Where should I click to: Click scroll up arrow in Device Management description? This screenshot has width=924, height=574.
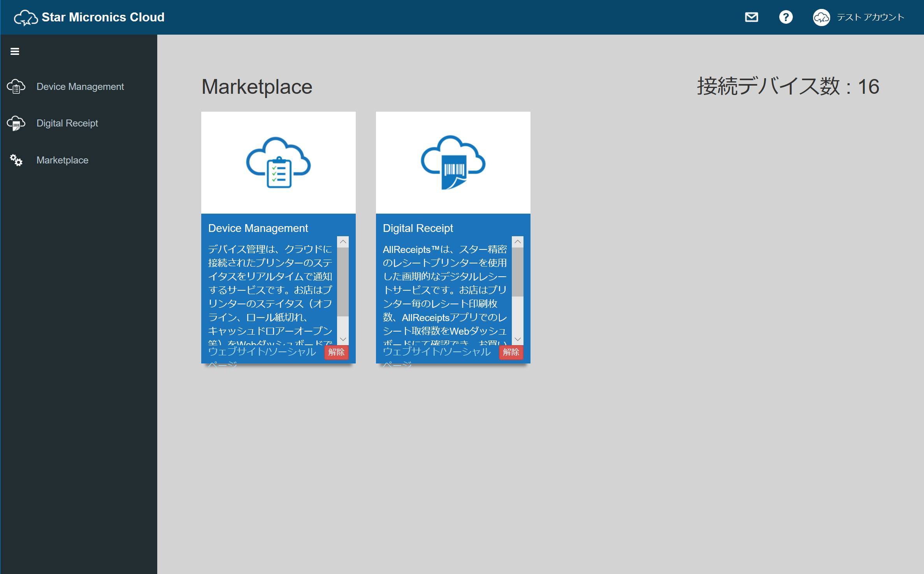[x=343, y=242]
